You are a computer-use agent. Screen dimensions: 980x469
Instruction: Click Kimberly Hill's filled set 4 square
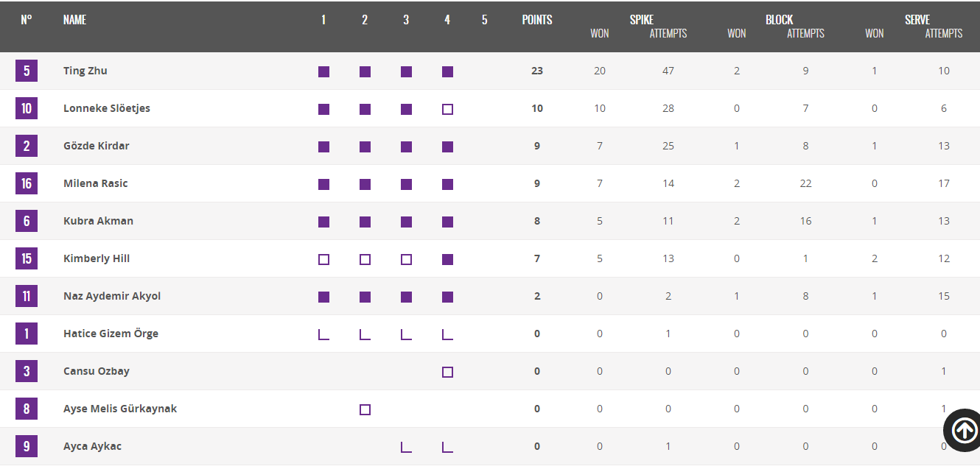[447, 259]
